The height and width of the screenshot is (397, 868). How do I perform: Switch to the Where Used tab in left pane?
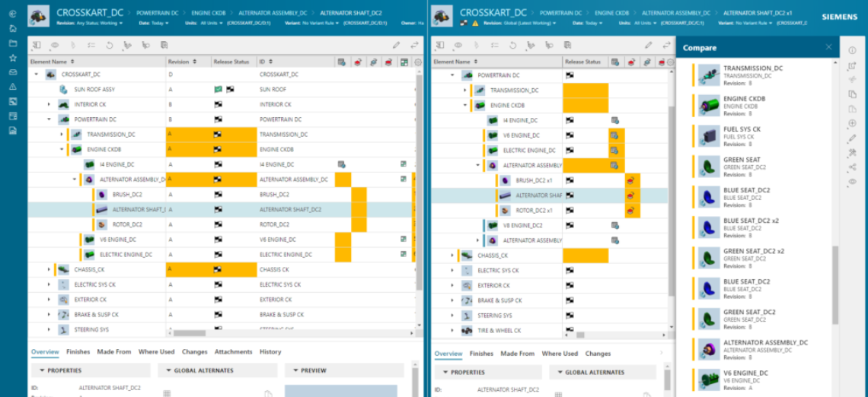[156, 352]
